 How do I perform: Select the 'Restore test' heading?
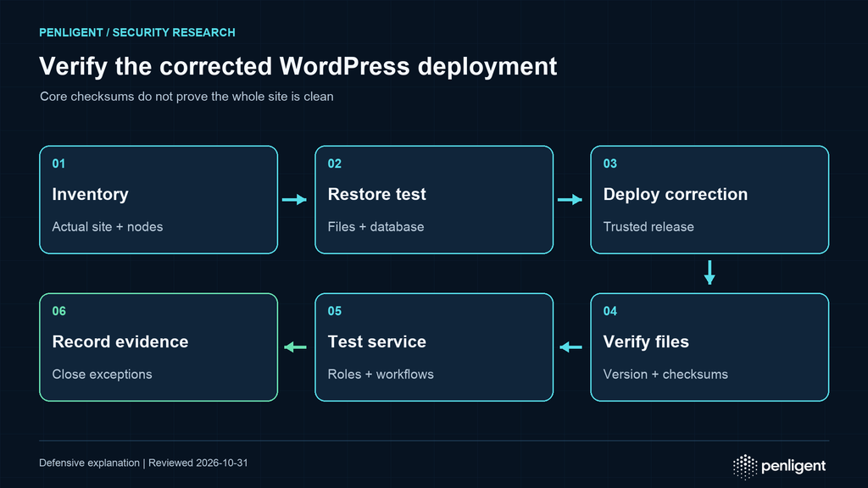[377, 194]
